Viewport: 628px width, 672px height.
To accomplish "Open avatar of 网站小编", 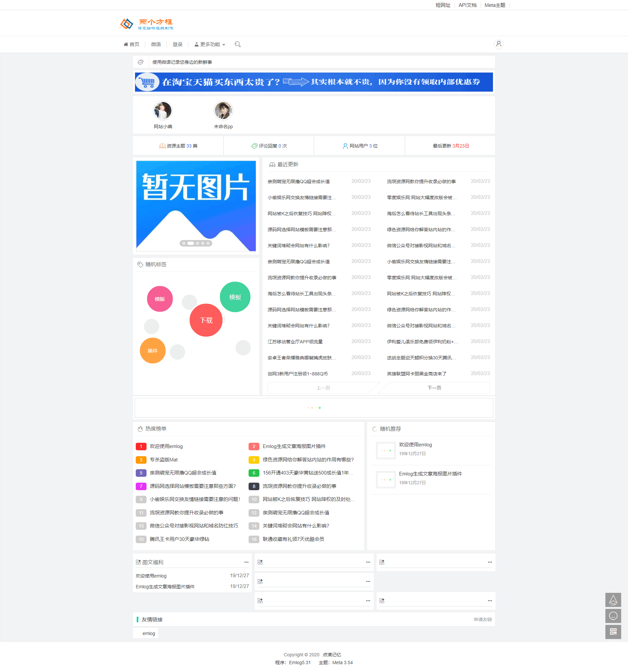I will point(163,111).
